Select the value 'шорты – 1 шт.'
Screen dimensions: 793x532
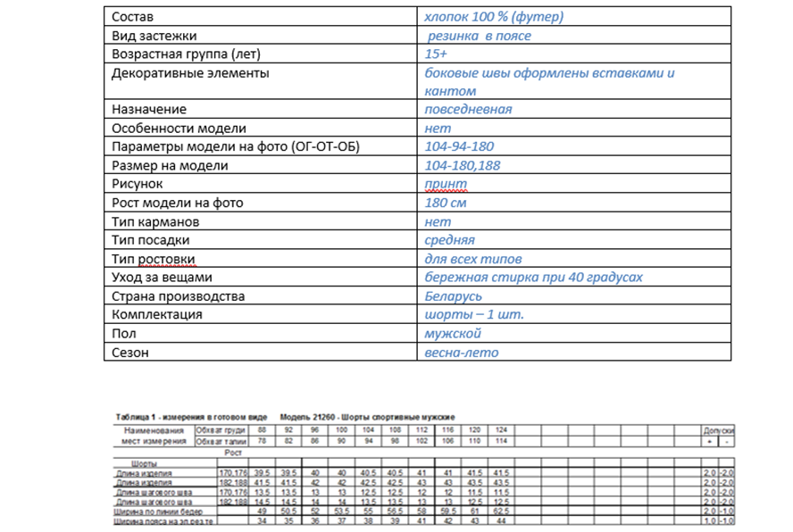474,314
